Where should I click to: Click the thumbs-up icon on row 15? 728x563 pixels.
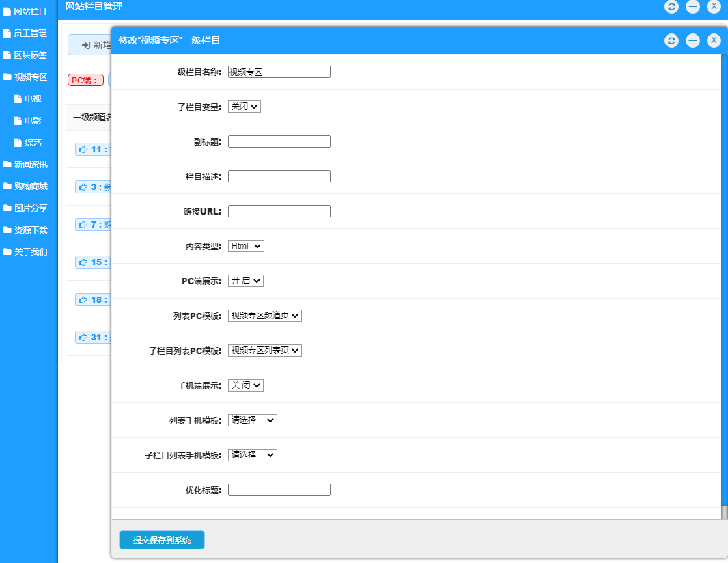(x=83, y=262)
